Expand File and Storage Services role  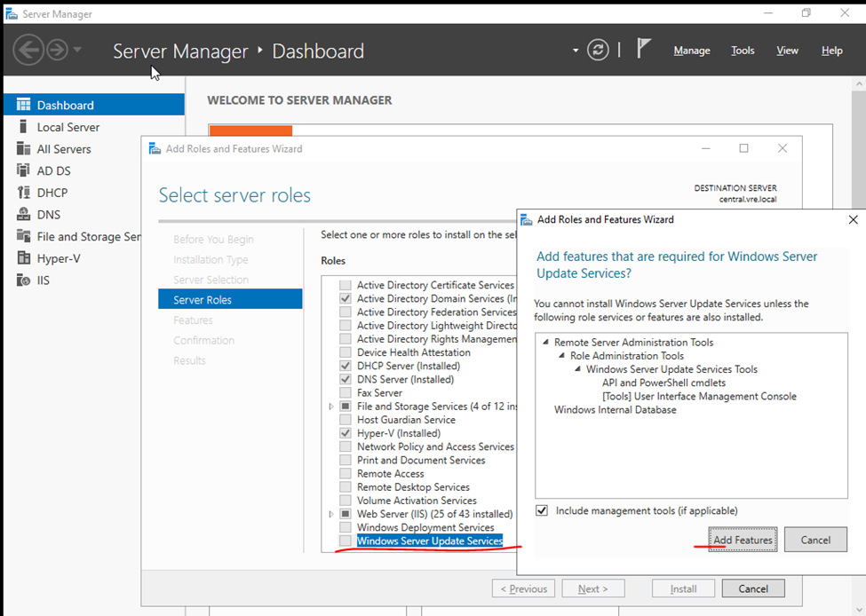331,407
